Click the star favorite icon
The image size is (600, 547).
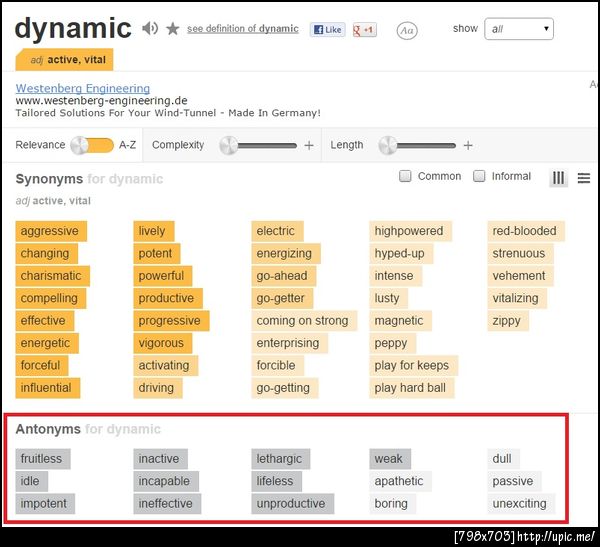click(173, 29)
